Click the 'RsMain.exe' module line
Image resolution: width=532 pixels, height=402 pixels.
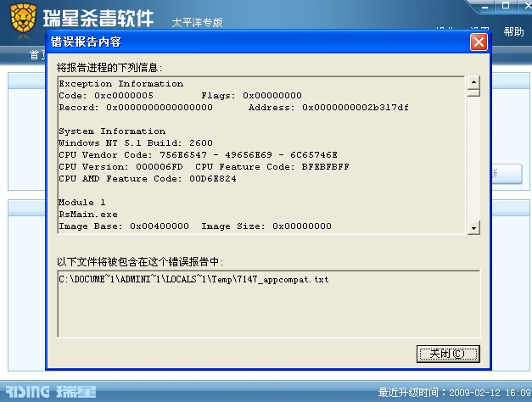88,215
